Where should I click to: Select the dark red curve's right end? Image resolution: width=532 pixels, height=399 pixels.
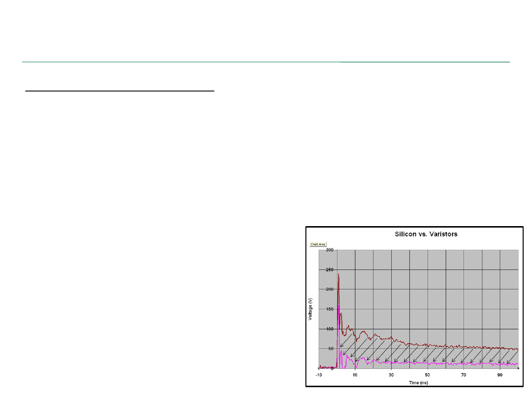pyautogui.click(x=517, y=349)
